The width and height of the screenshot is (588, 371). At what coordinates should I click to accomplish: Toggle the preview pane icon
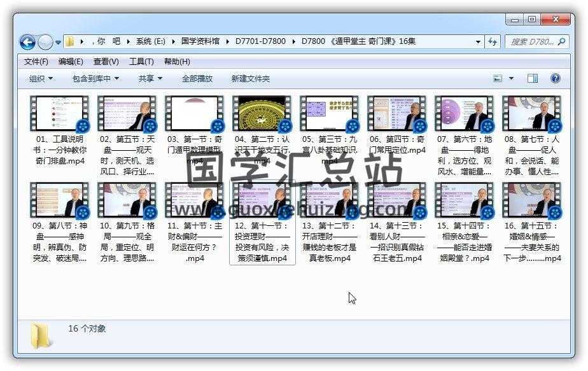(x=533, y=78)
